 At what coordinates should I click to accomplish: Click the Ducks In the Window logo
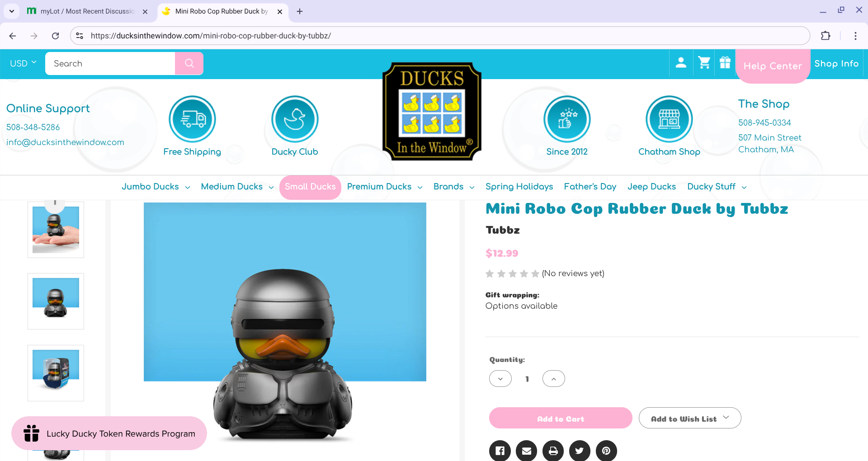(x=432, y=112)
